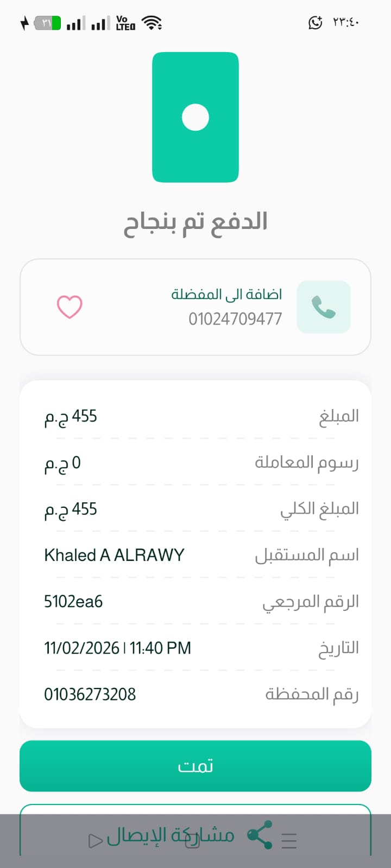Viewport: 391px width, 868px height.
Task: Tap the recipient name Khaled A ALRAWY
Action: 114,555
